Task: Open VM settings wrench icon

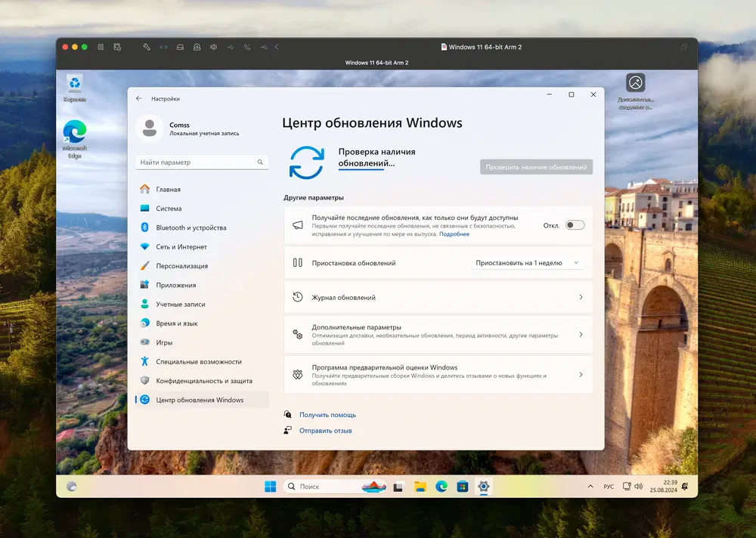Action: tap(147, 47)
